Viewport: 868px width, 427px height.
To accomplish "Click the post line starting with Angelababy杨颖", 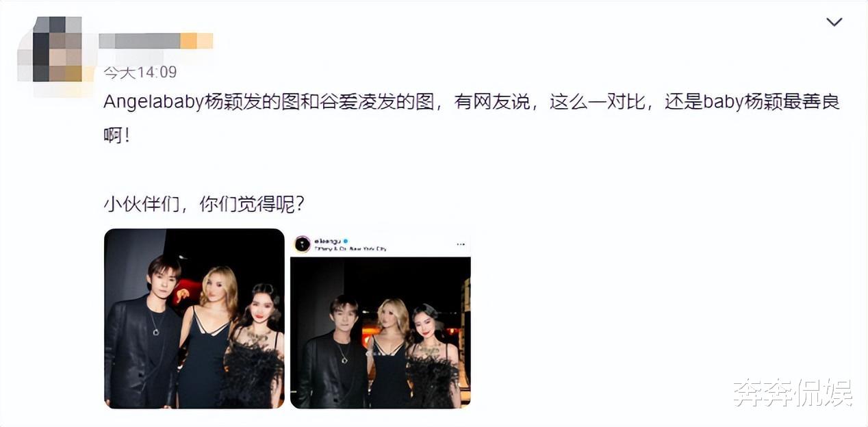I will point(472,102).
